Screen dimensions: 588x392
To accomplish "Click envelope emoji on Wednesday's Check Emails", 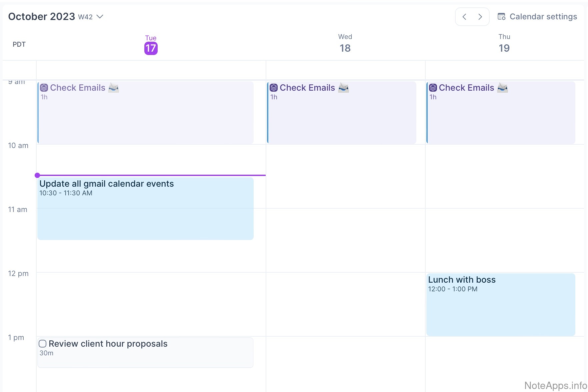I will click(x=343, y=88).
